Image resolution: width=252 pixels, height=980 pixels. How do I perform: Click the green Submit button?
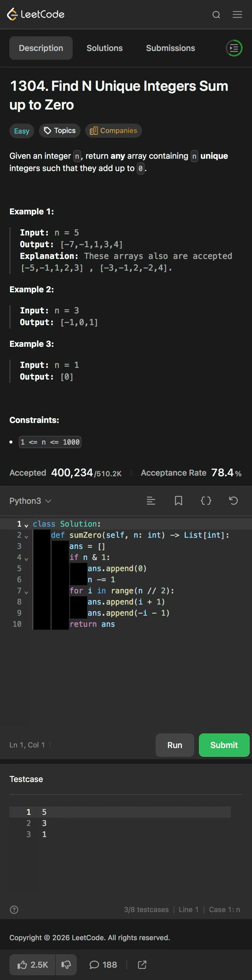point(224,745)
